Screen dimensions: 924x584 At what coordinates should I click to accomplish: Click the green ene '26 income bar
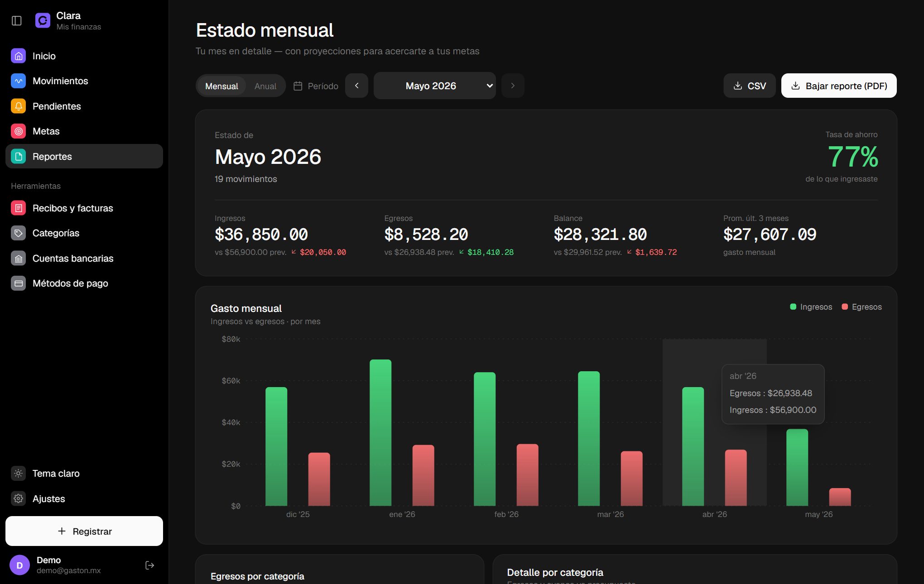click(380, 433)
